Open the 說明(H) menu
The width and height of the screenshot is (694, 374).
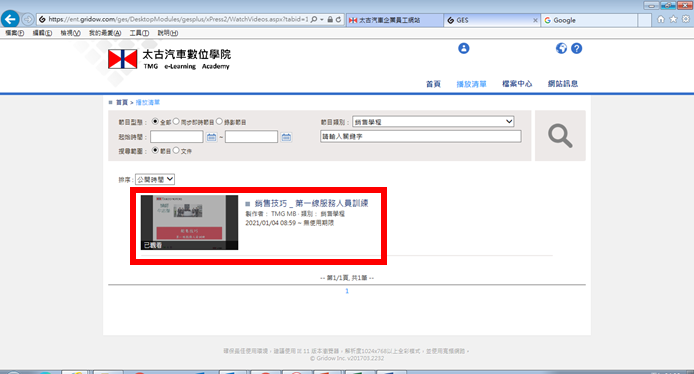pyautogui.click(x=168, y=33)
